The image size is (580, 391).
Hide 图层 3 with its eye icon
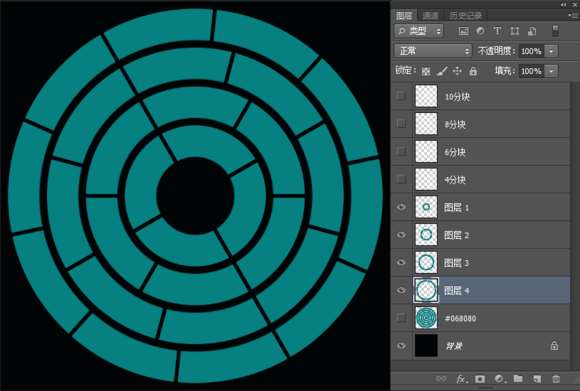click(401, 262)
